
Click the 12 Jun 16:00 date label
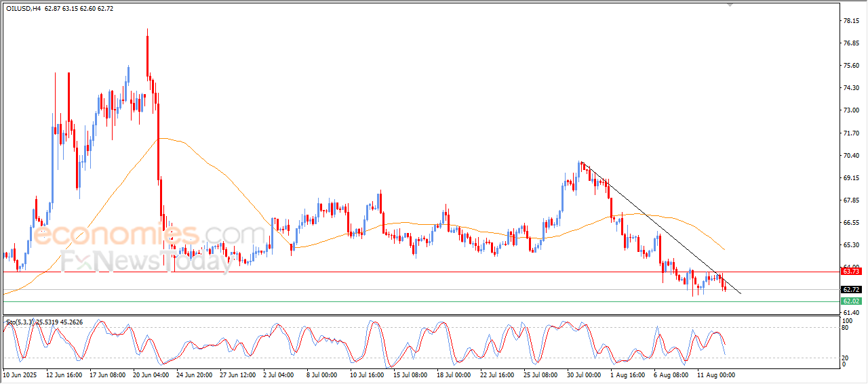[64, 374]
